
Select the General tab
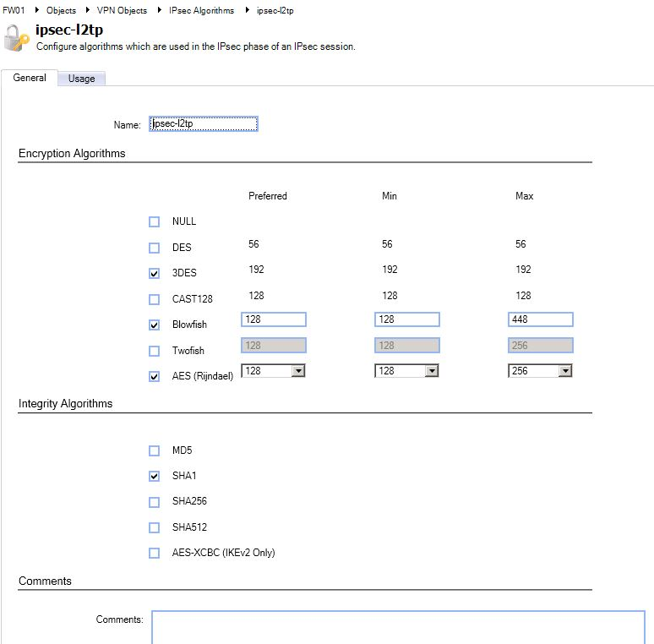[30, 78]
